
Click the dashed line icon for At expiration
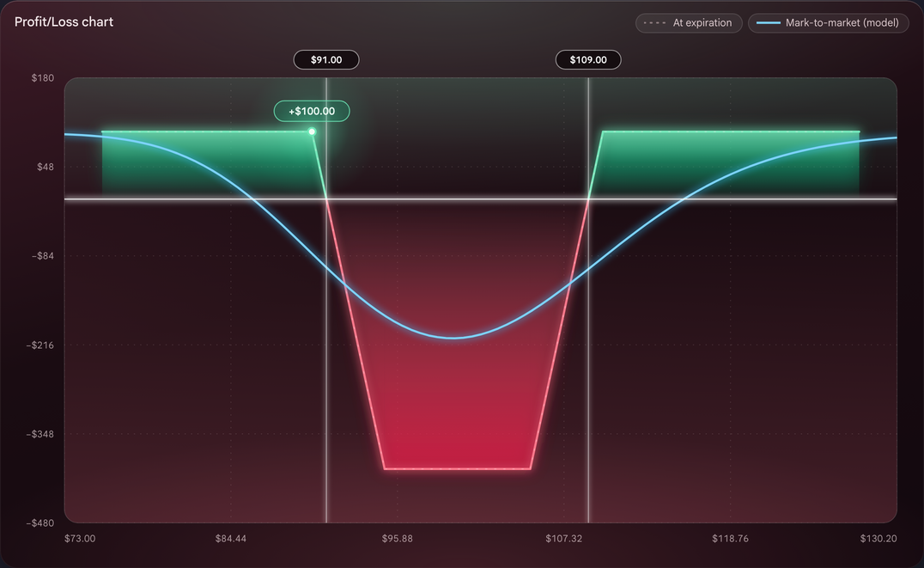654,23
